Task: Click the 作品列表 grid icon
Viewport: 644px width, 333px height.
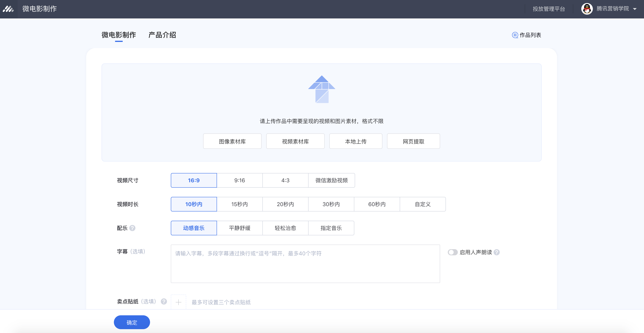Action: (x=515, y=35)
